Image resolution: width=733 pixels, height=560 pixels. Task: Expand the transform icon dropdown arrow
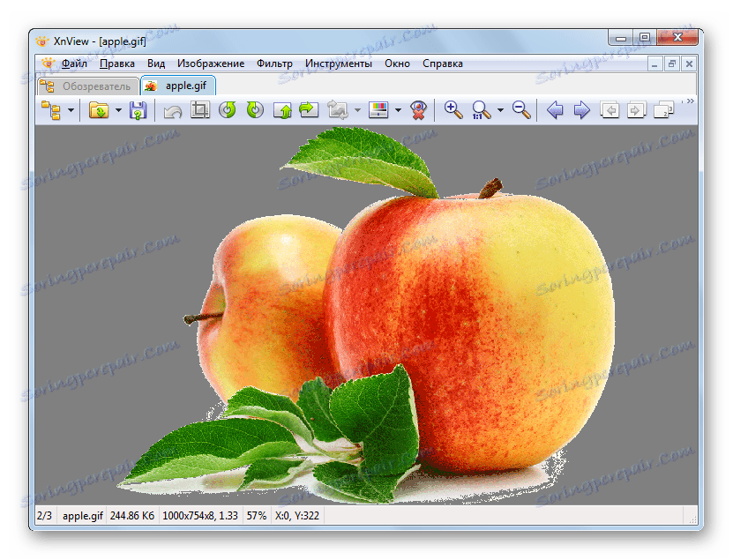(357, 111)
